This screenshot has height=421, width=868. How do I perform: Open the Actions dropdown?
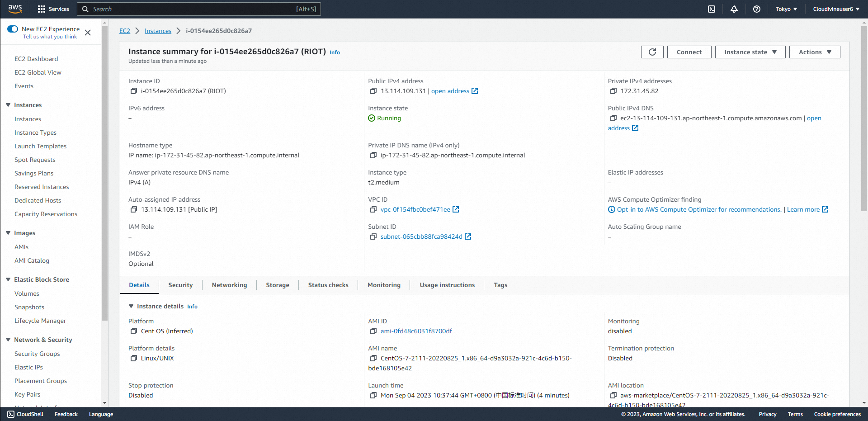(x=815, y=52)
